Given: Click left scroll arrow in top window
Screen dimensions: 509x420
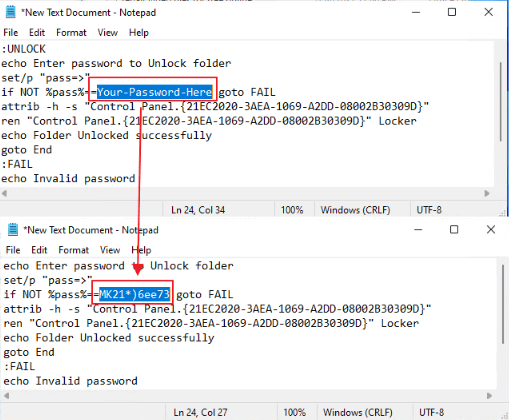Looking at the screenshot, I should [x=4, y=193].
